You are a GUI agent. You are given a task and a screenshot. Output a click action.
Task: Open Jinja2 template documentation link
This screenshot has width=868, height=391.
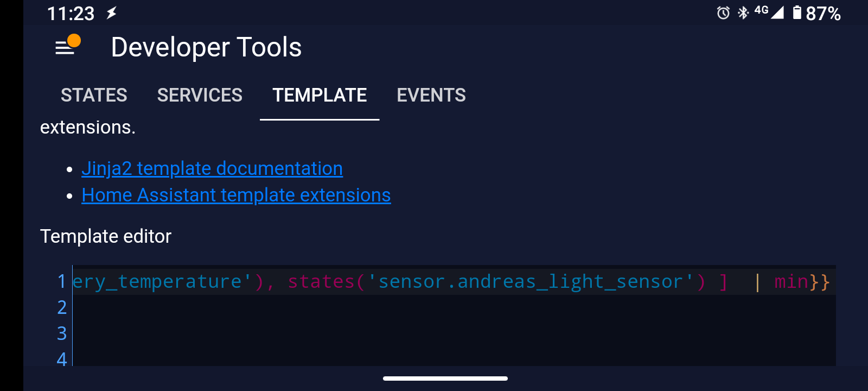(212, 168)
